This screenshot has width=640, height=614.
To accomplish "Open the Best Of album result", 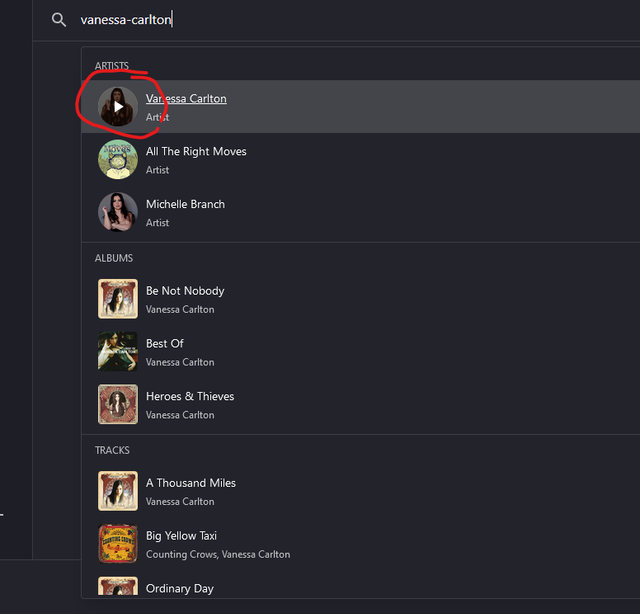I will 165,344.
